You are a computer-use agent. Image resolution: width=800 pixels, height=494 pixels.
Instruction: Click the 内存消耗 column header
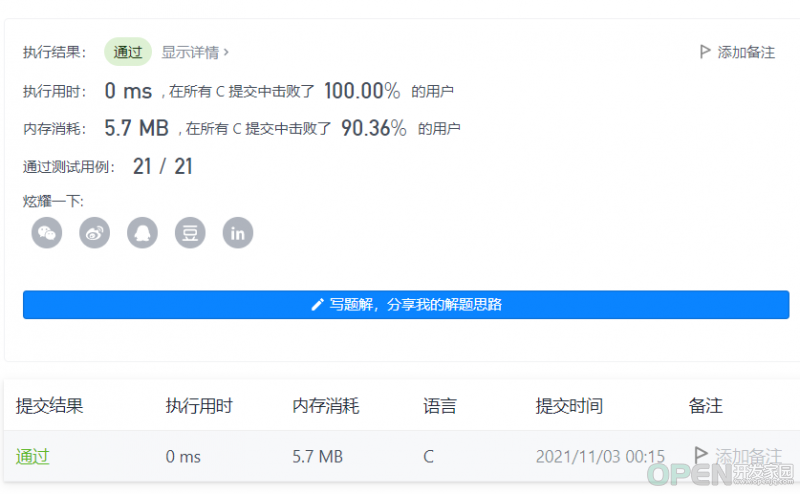click(326, 406)
